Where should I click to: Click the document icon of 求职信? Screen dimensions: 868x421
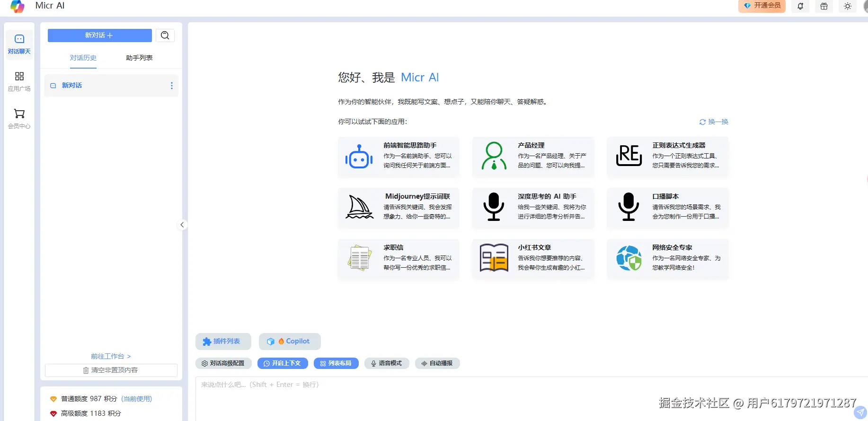click(x=359, y=258)
